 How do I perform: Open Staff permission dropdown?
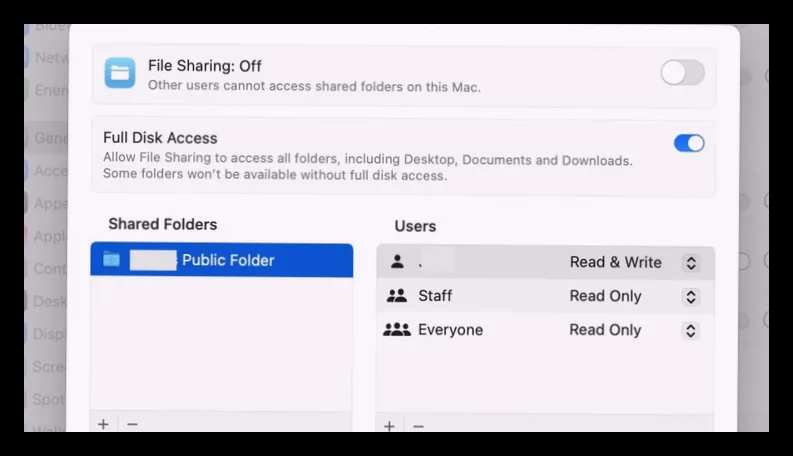691,297
